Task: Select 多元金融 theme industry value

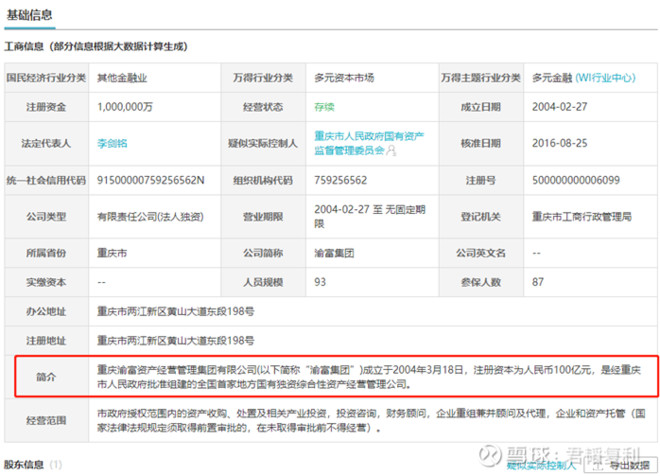Action: coord(552,78)
